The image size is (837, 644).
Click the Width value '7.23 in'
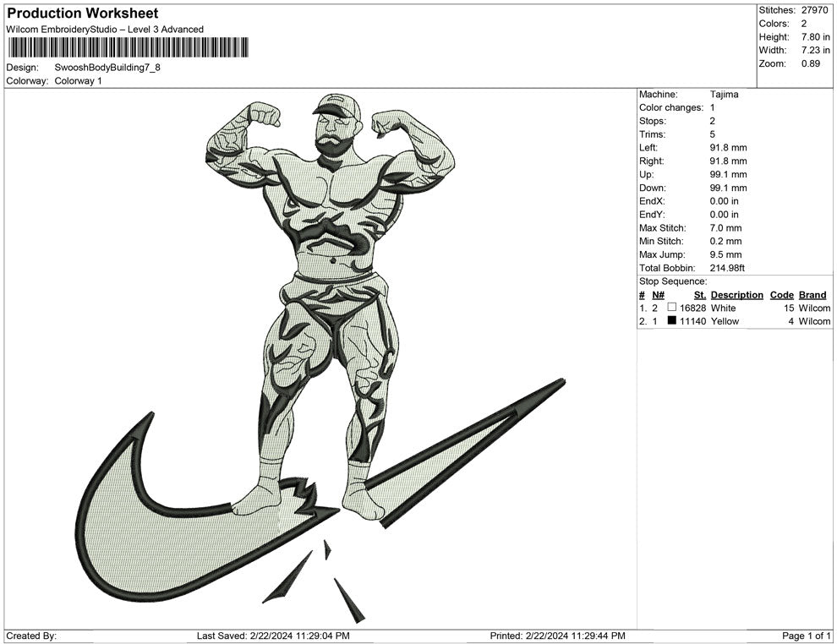point(815,50)
